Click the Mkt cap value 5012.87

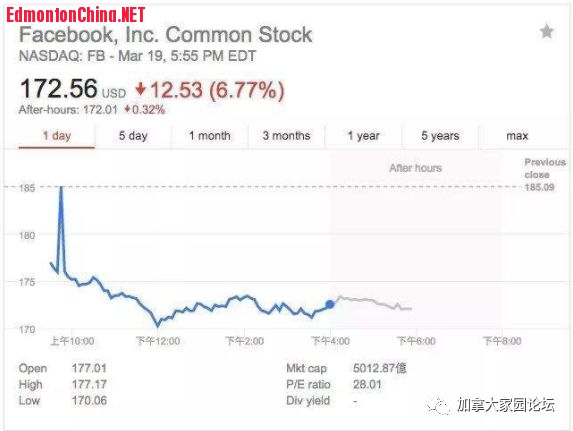click(379, 368)
